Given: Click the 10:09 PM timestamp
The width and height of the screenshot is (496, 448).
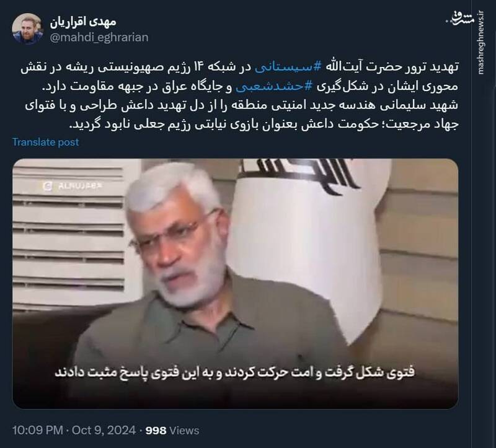Looking at the screenshot, I should 38,430.
